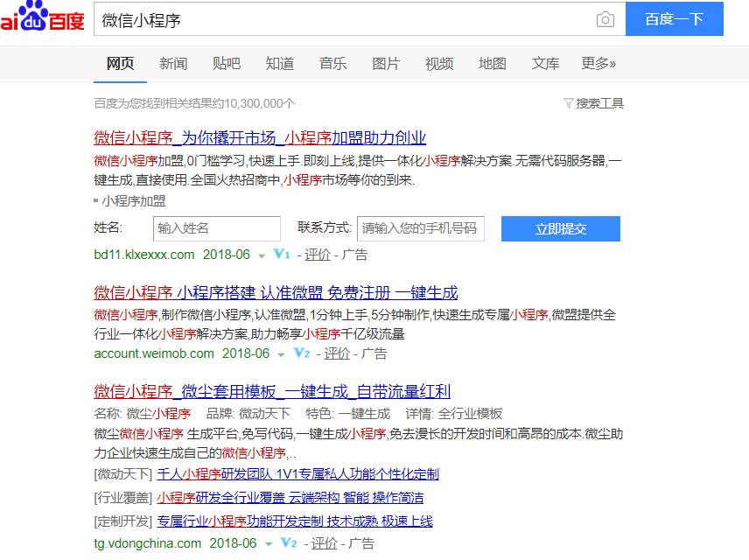Open the 专属行业小程序功能开发定制 link

pyautogui.click(x=295, y=521)
